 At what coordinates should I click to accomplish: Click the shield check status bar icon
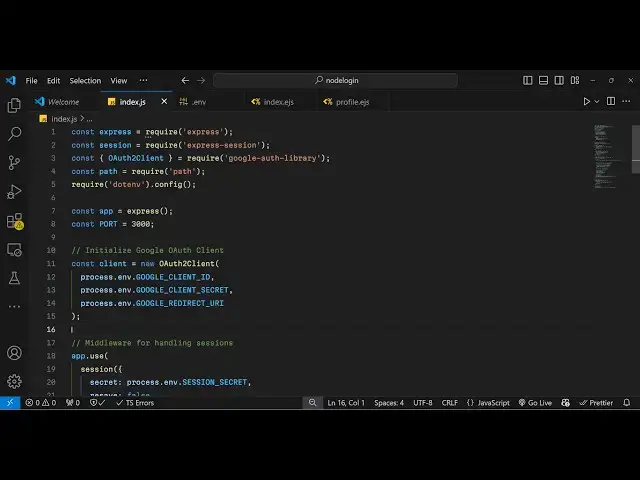pyautogui.click(x=98, y=403)
